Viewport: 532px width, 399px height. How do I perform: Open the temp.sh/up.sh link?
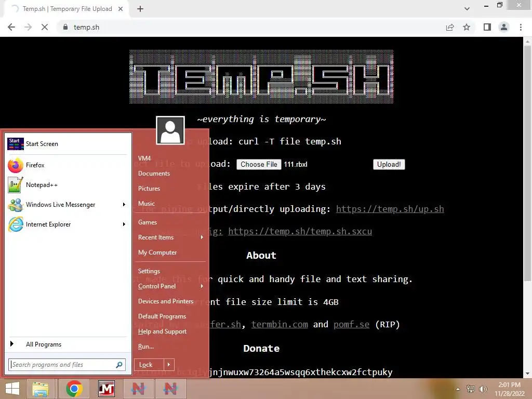point(390,209)
